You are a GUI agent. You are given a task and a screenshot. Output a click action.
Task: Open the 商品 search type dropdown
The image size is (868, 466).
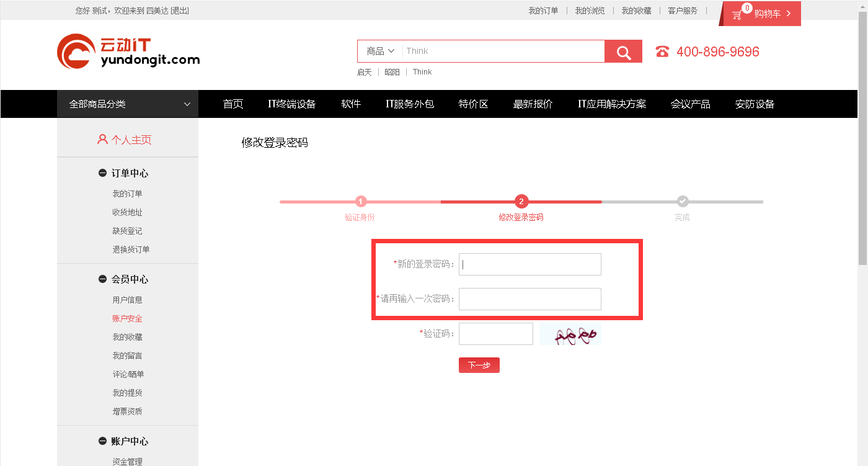[380, 51]
